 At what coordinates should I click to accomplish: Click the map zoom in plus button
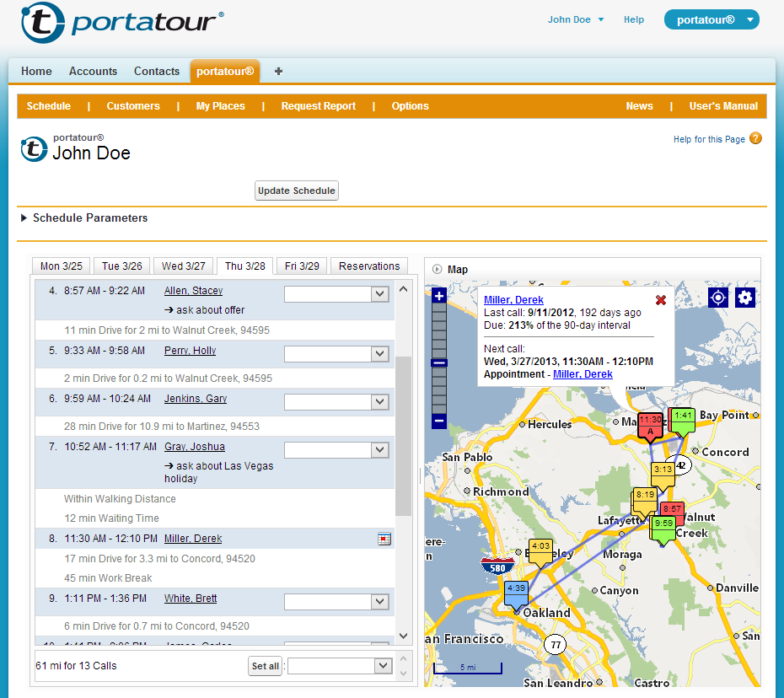pos(439,296)
